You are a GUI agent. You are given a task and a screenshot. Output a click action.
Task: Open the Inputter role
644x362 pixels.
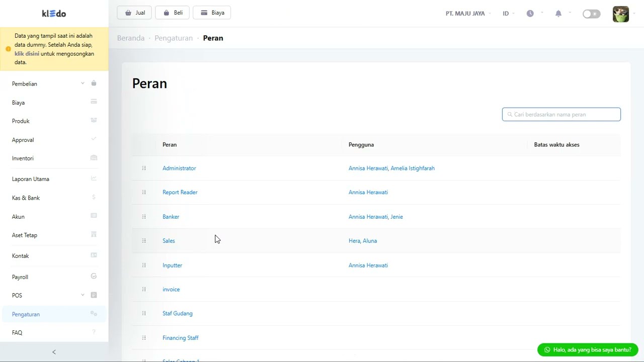[172, 265]
